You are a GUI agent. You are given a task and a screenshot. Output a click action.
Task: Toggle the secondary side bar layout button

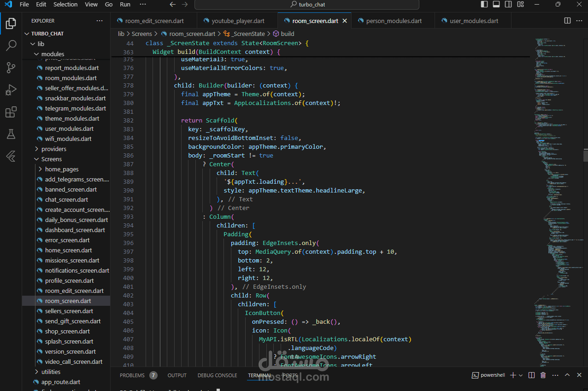(508, 5)
